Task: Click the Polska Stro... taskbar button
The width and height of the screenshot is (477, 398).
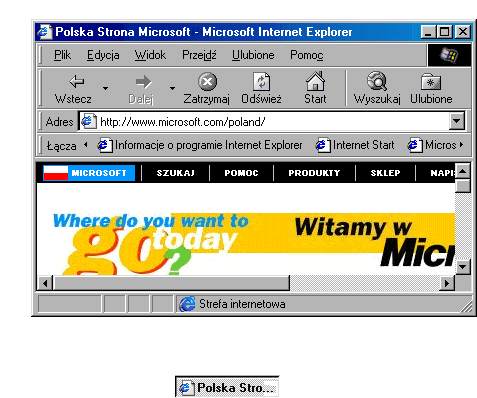Action: pos(227,387)
